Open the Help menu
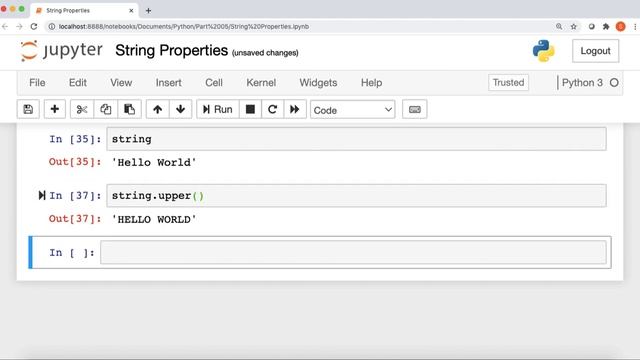The height and width of the screenshot is (360, 640). pyautogui.click(x=371, y=83)
